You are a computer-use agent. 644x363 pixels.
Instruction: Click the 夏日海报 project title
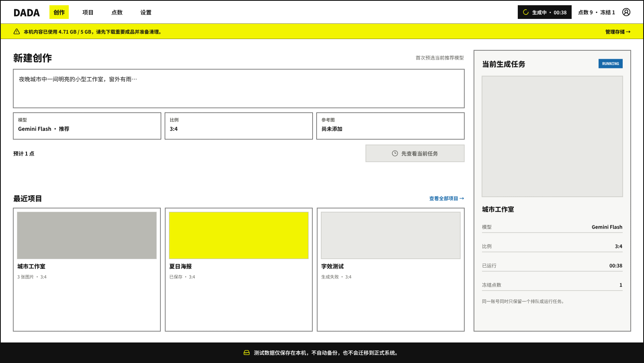point(180,266)
